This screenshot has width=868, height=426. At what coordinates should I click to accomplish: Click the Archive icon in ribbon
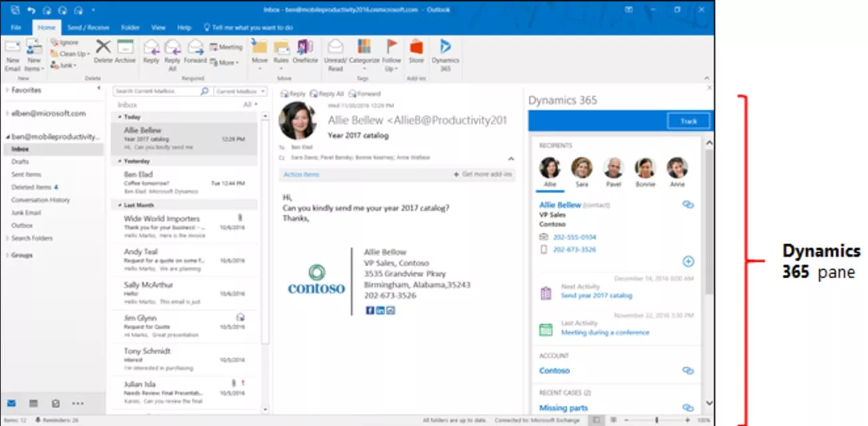click(x=125, y=48)
